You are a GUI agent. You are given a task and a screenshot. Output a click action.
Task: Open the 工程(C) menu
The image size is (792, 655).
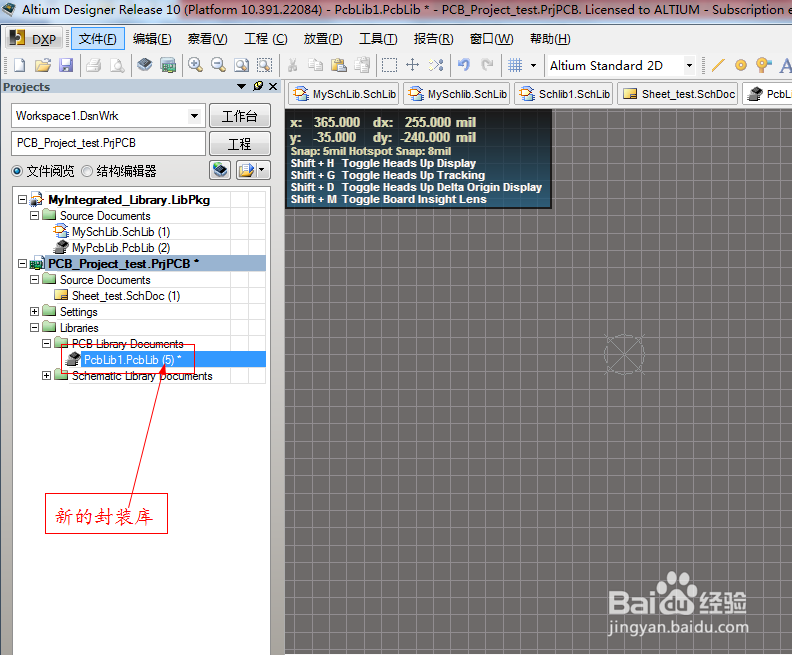(266, 39)
